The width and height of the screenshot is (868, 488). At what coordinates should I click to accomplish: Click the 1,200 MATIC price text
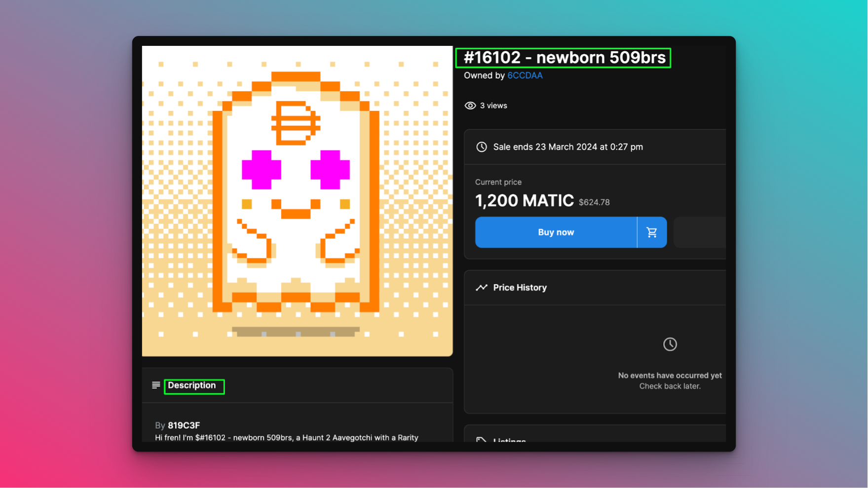pyautogui.click(x=525, y=201)
